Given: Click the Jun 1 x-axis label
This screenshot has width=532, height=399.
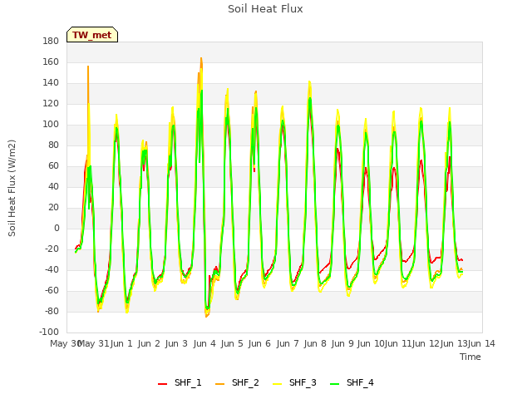Looking at the screenshot, I should (x=121, y=343).
